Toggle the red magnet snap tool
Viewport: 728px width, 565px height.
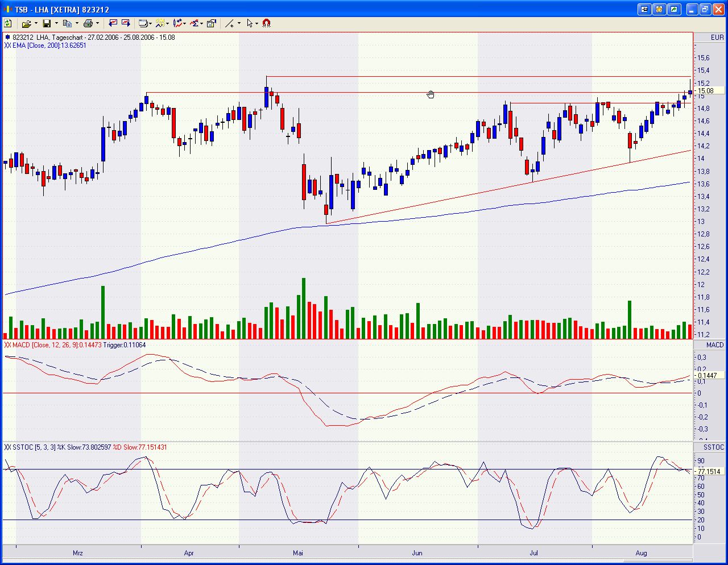[266, 23]
